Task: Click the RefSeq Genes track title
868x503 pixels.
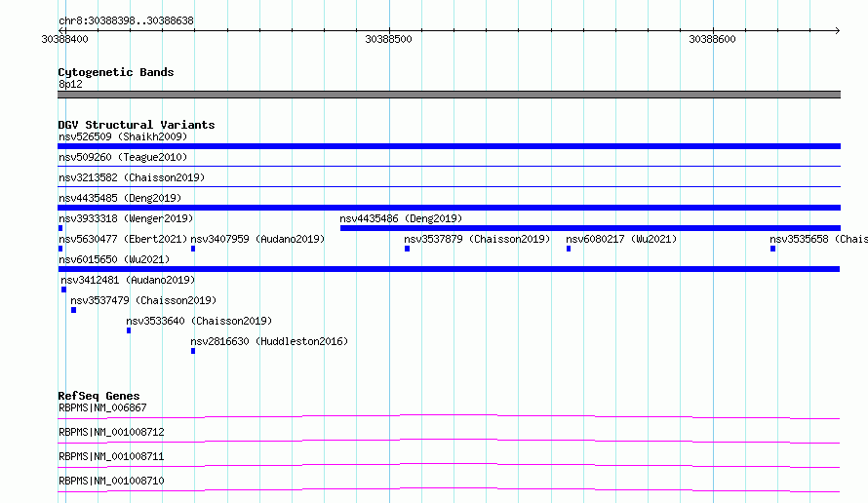Action: 99,396
